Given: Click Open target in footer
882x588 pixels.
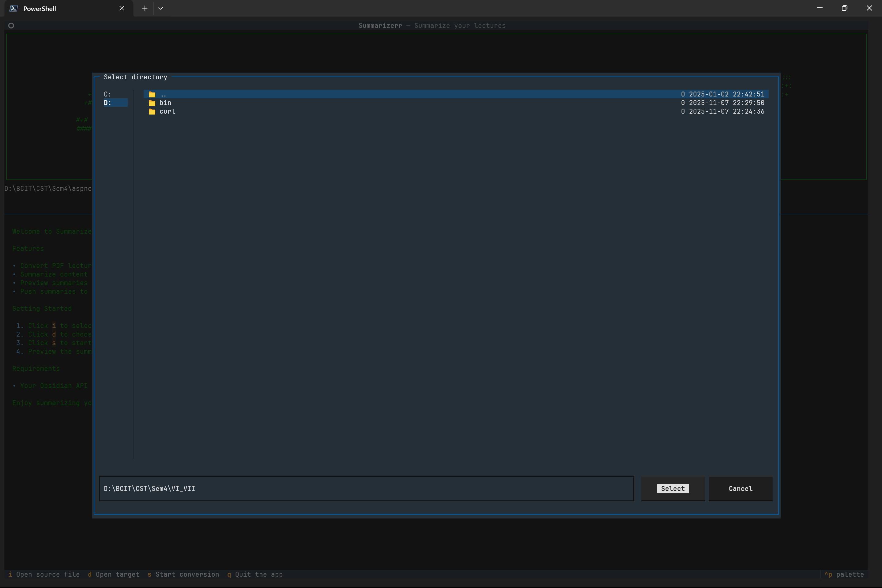Looking at the screenshot, I should coord(114,575).
